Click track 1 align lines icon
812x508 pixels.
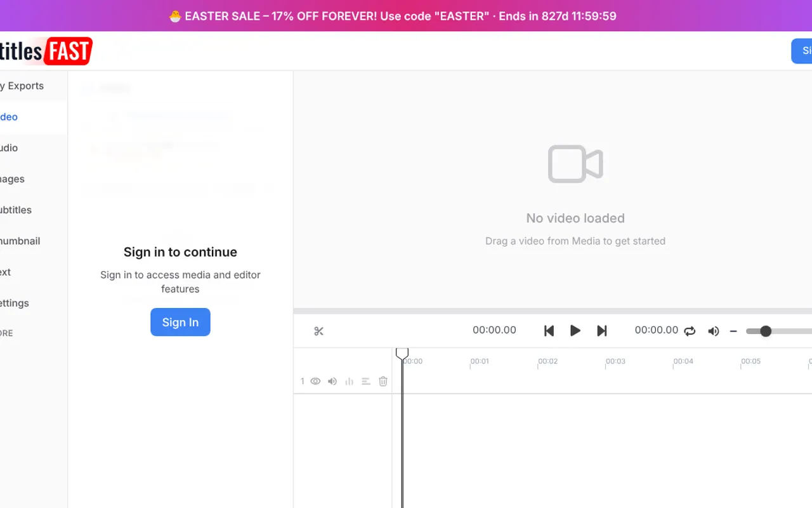tap(366, 382)
